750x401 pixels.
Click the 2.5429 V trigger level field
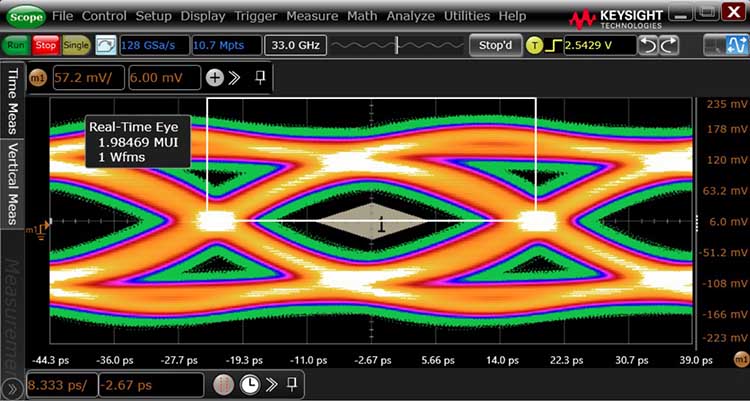click(600, 45)
